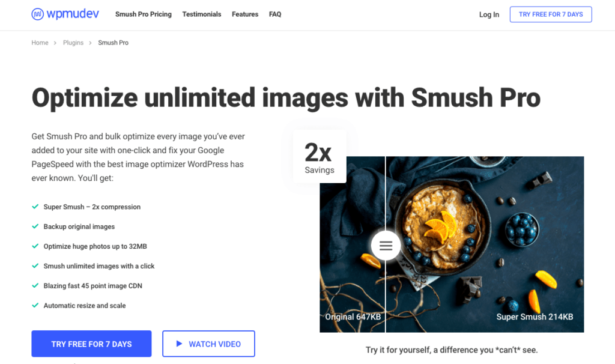Click checkmark beside Automatic resize and scale
The height and width of the screenshot is (364, 615).
pos(35,305)
